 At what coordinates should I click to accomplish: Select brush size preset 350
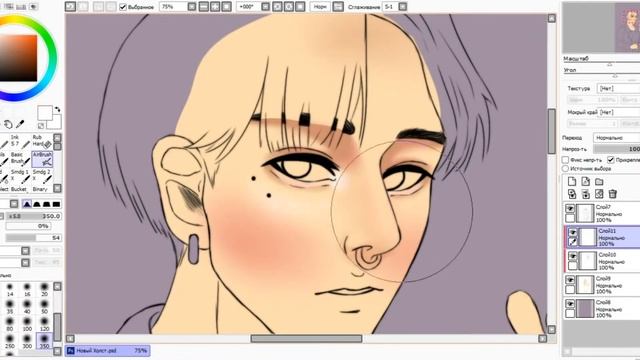click(44, 341)
